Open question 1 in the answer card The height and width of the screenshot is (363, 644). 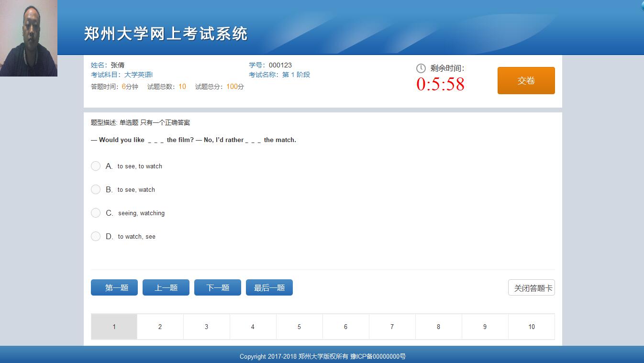point(114,327)
